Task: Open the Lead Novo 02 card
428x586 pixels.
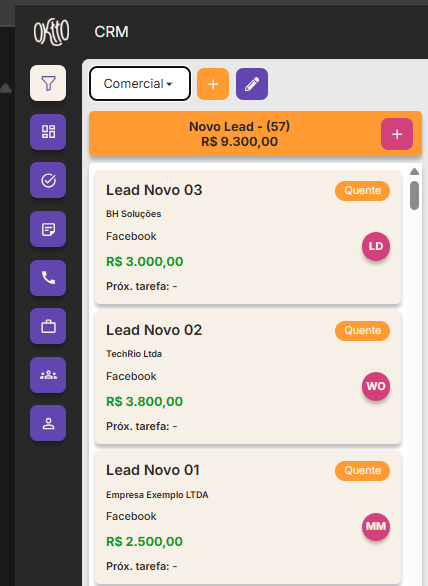Action: (x=248, y=377)
